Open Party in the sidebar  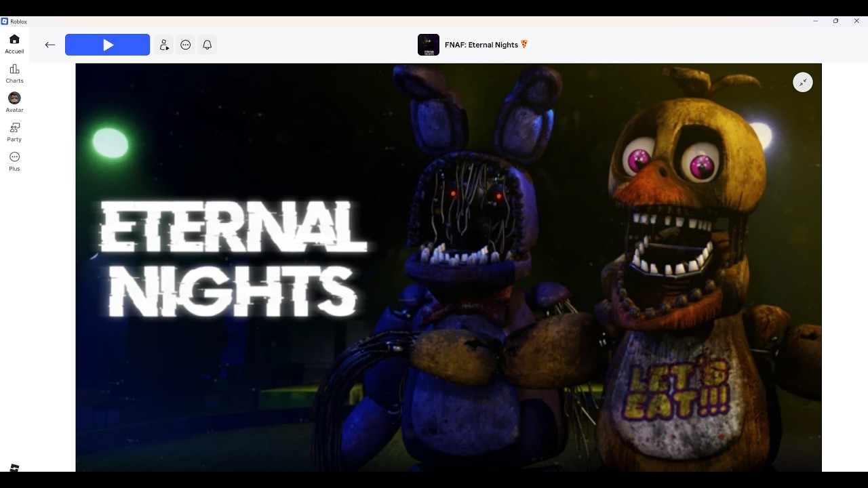14,132
